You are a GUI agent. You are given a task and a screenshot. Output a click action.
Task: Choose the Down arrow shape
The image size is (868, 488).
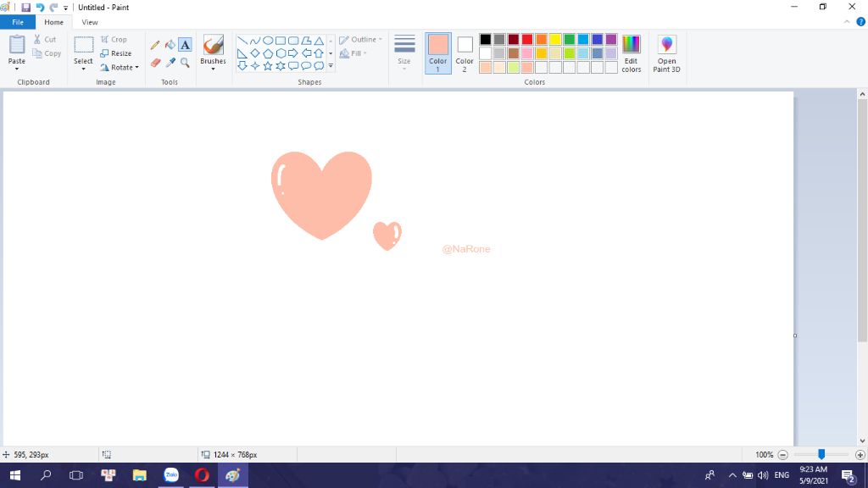(242, 66)
